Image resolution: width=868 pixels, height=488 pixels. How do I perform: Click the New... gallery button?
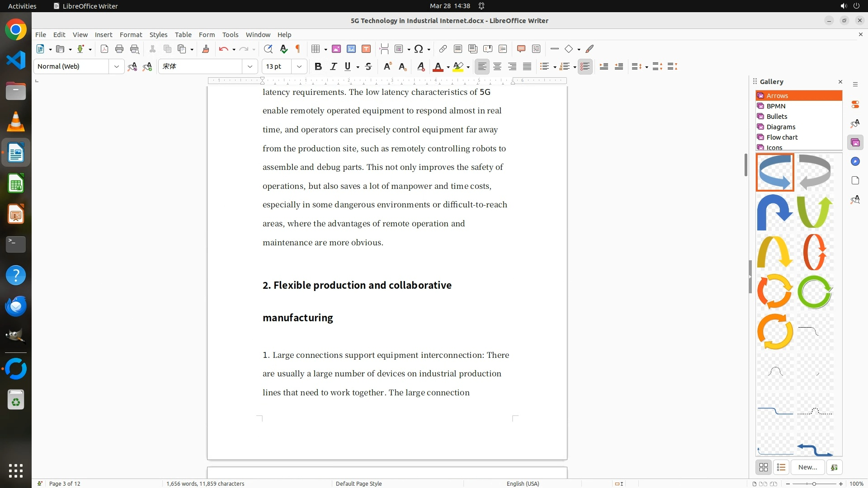click(807, 467)
